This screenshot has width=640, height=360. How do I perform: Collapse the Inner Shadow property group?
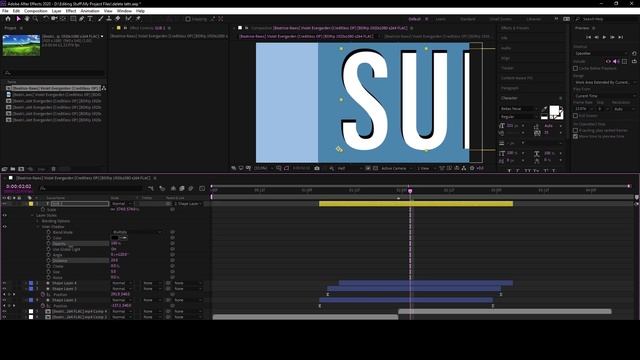click(x=38, y=227)
